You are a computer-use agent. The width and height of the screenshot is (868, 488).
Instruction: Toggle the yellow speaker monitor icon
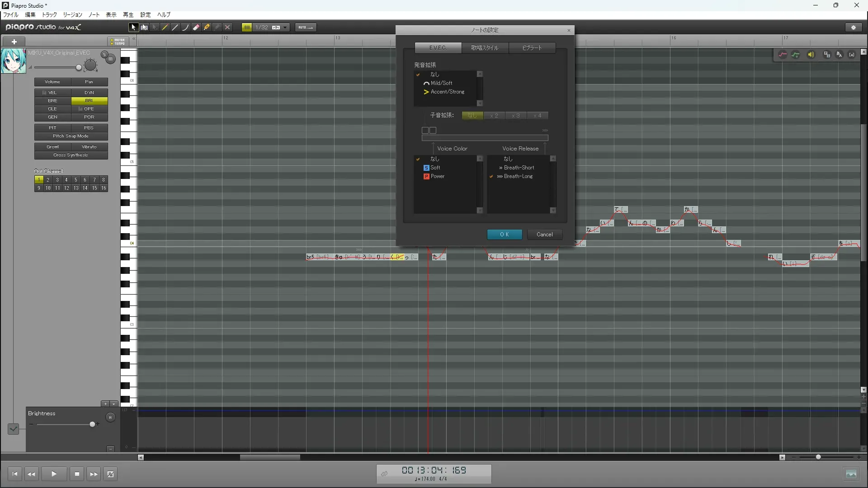point(811,55)
